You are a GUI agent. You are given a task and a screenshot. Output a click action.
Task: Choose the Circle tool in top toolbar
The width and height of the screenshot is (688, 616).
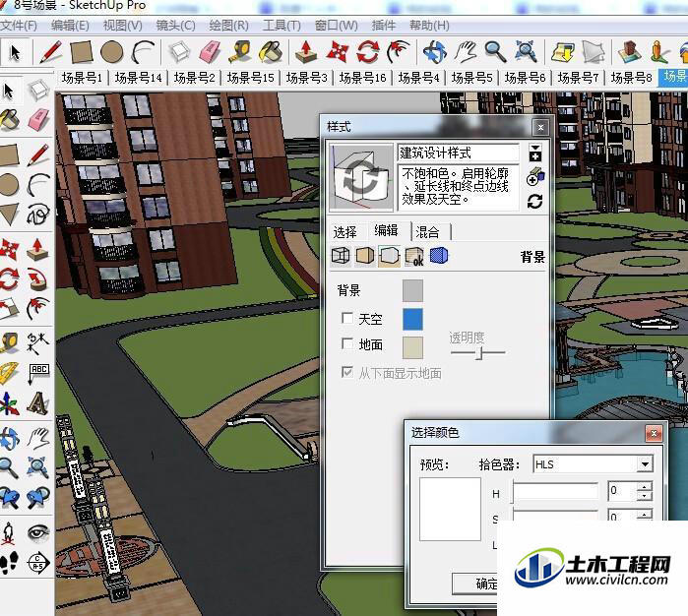click(112, 52)
